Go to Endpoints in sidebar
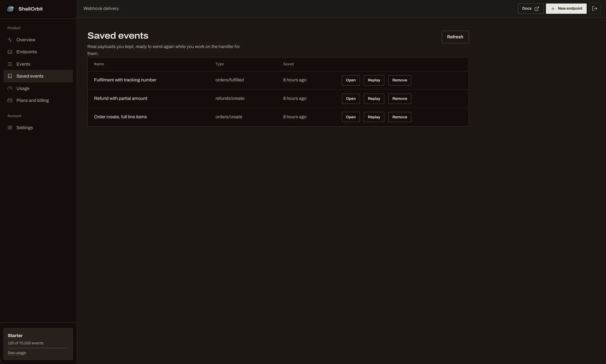 38,52
